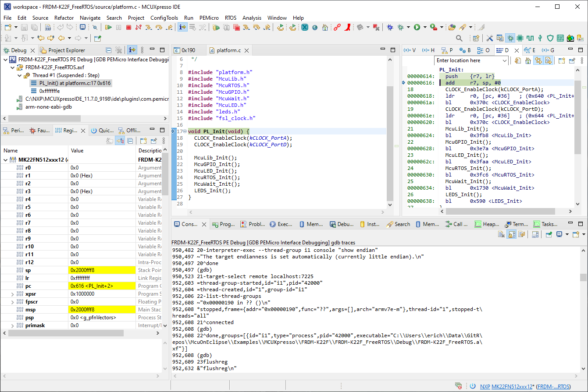Click the NXP link in status bar
Viewport: 588px width, 392px height.
point(485,386)
